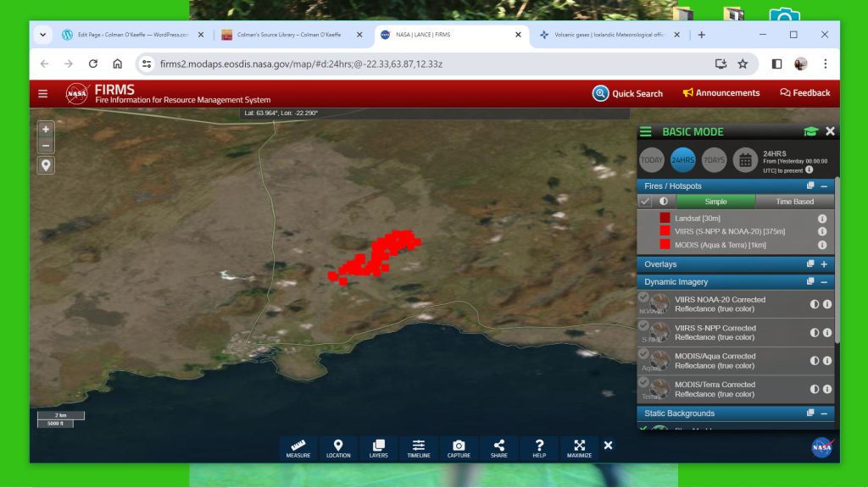
Task: Toggle the MODIS/Aqua Corrected Reflectance layer
Action: pos(644,355)
